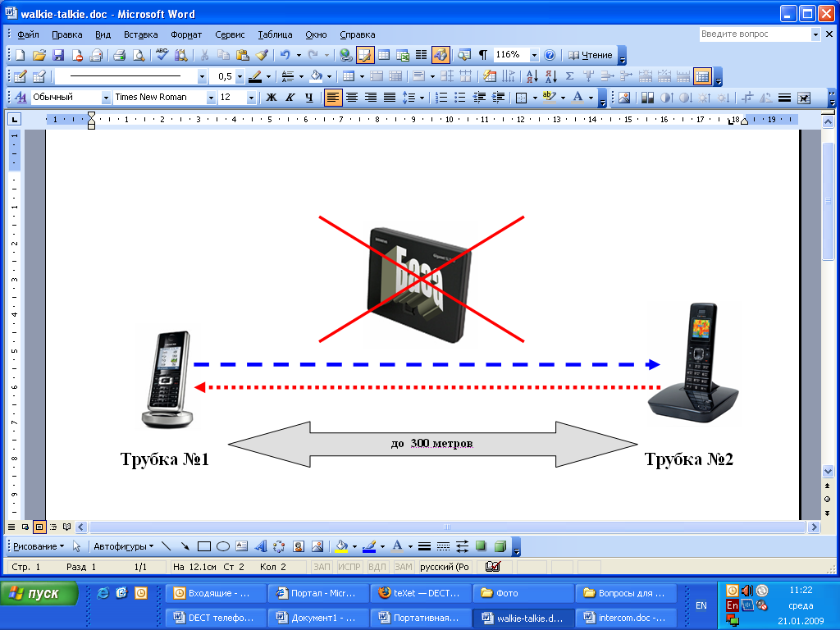The height and width of the screenshot is (630, 840).
Task: Justify the paragraph text
Action: 390,97
